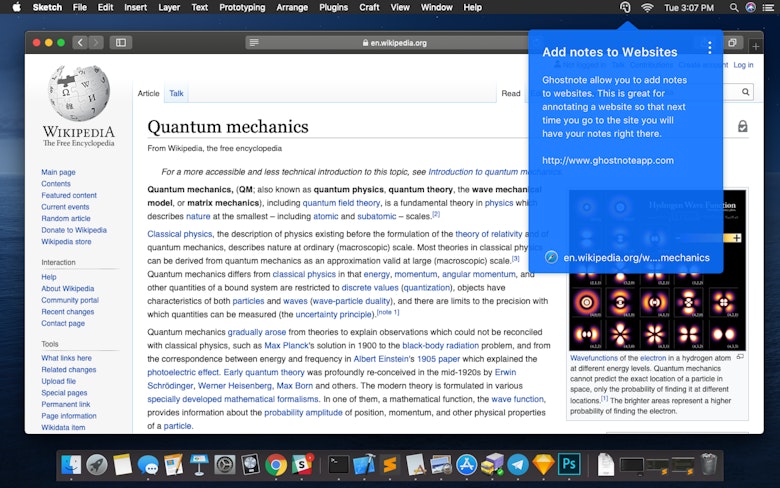Viewport: 780px width, 488px height.
Task: Open the Prototyping menu
Action: [242, 7]
